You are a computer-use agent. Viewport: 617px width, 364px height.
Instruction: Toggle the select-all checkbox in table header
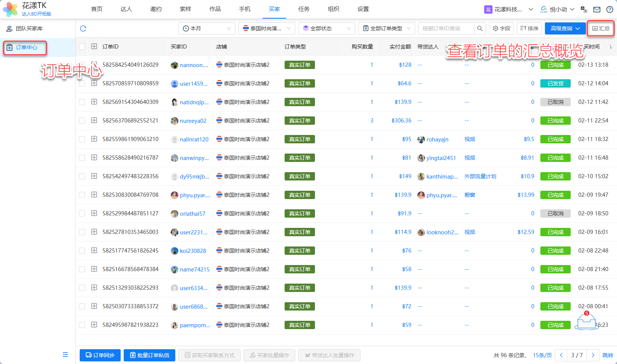click(x=82, y=47)
